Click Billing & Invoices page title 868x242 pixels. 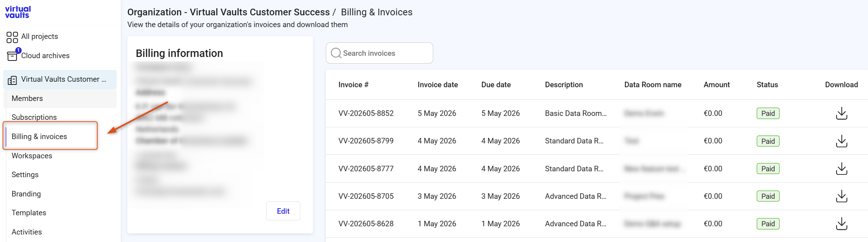377,12
